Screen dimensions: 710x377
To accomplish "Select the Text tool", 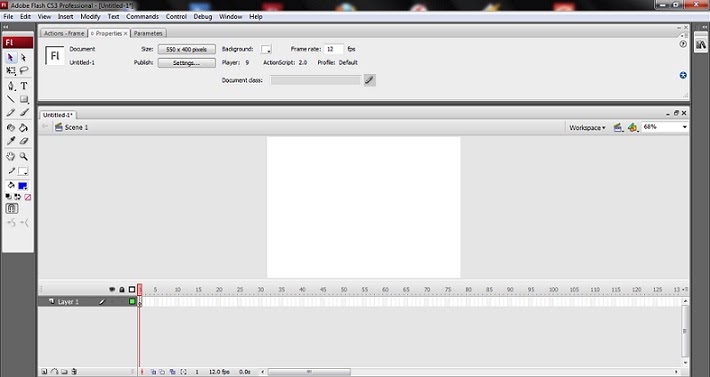I will 24,86.
